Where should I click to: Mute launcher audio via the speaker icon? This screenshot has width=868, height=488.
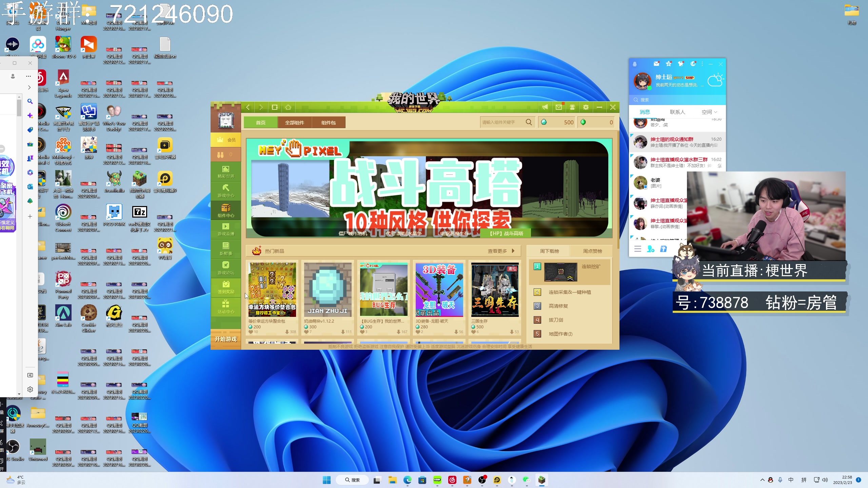[545, 107]
